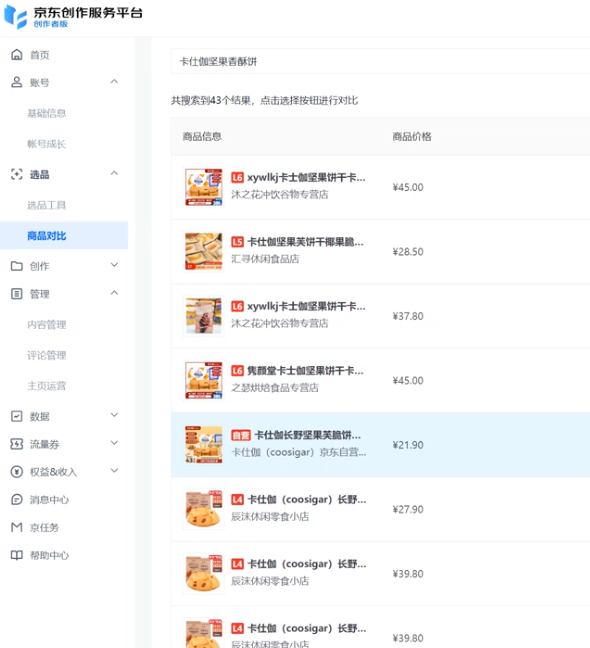The width and height of the screenshot is (590, 648).
Task: Collapse the 选品 section chevron
Action: coord(114,174)
